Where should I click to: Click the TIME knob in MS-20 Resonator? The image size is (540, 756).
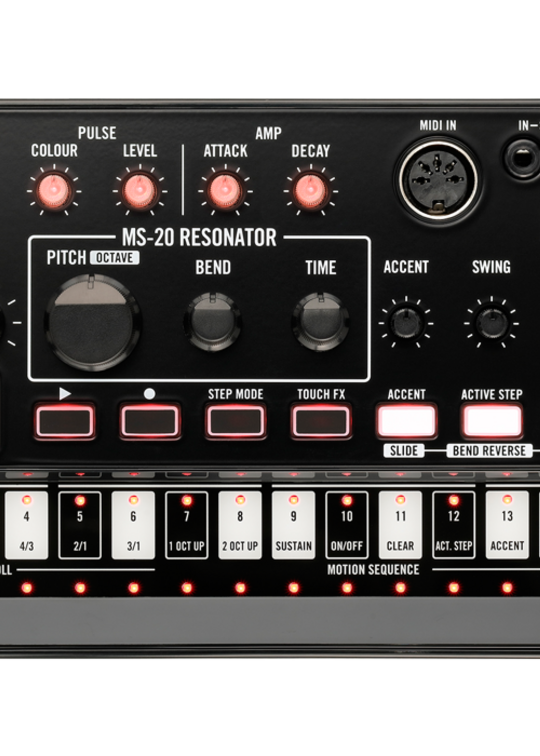[321, 322]
